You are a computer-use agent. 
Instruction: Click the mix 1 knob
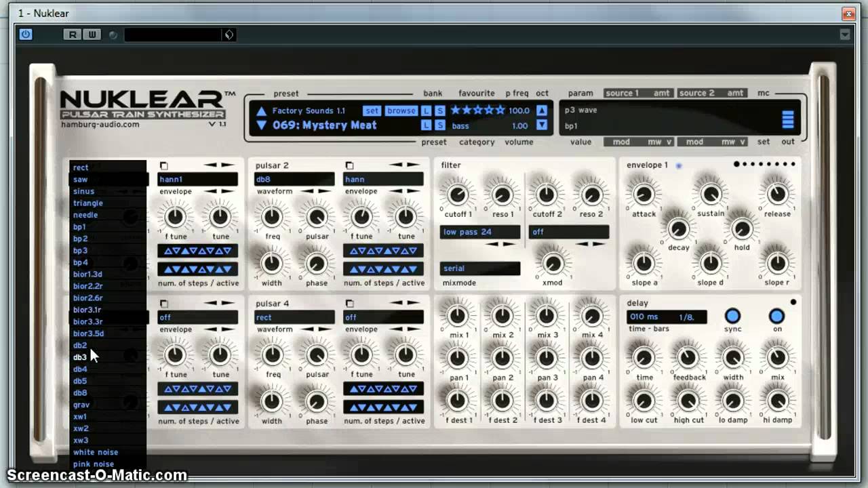[x=458, y=316]
